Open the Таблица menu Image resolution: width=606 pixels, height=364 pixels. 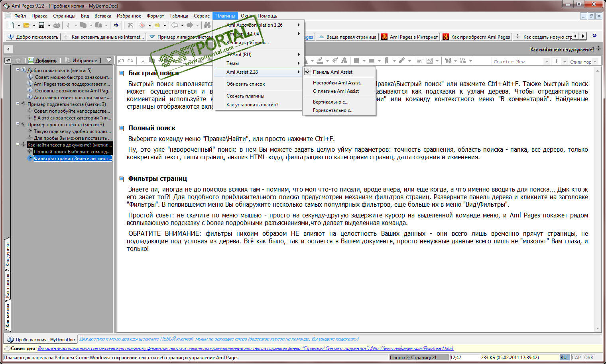point(179,16)
